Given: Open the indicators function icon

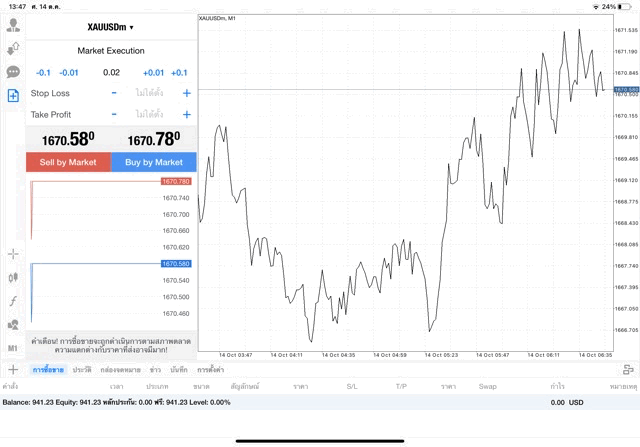Looking at the screenshot, I should pos(13,301).
